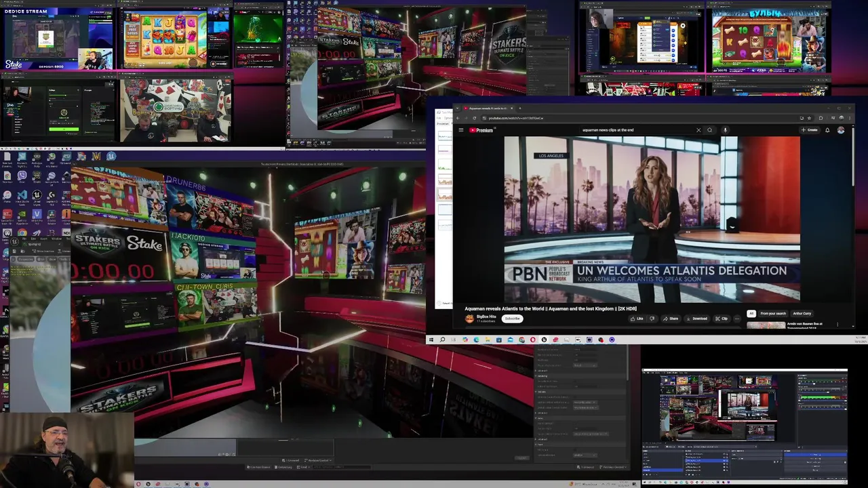
Task: Open Windows taskbar search
Action: tap(442, 340)
